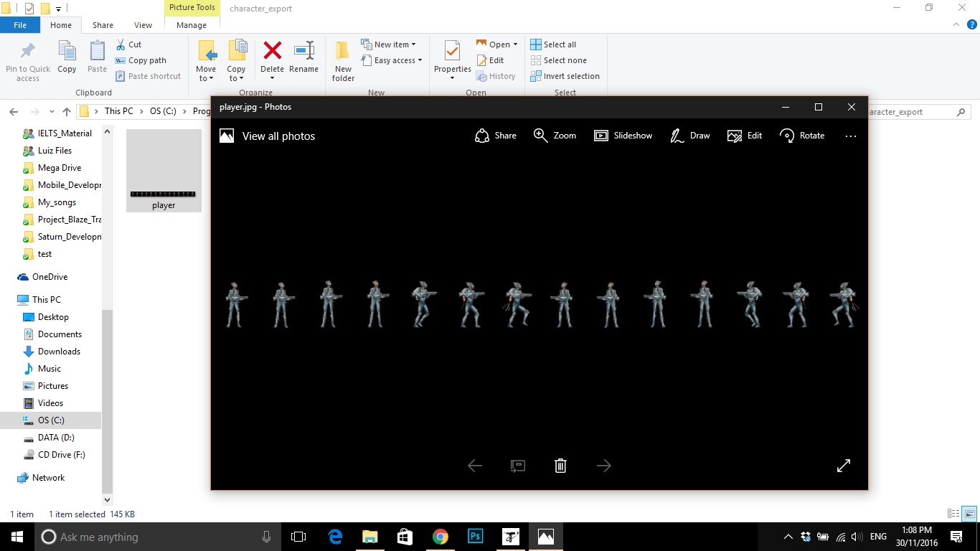
Task: Expand the New item dropdown
Action: [413, 44]
